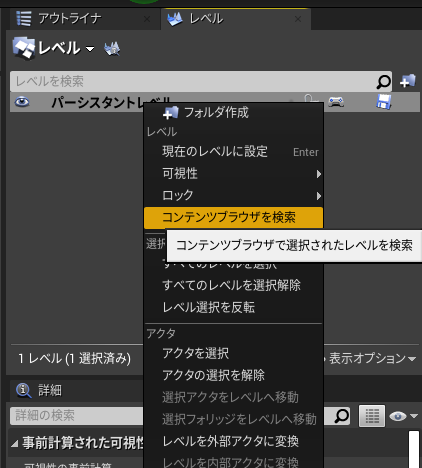Click the game controller icon in the パーシスタントレベル row
The height and width of the screenshot is (468, 422).
pyautogui.click(x=336, y=102)
